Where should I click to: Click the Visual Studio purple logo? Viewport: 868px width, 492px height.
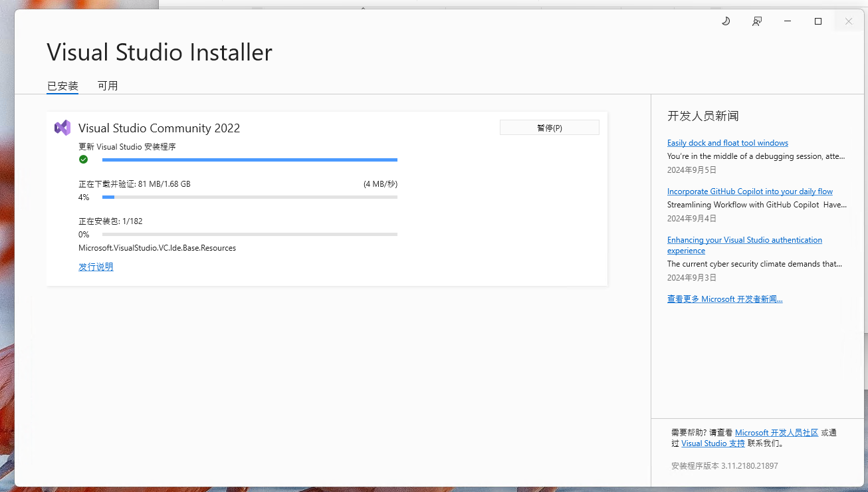pos(62,128)
